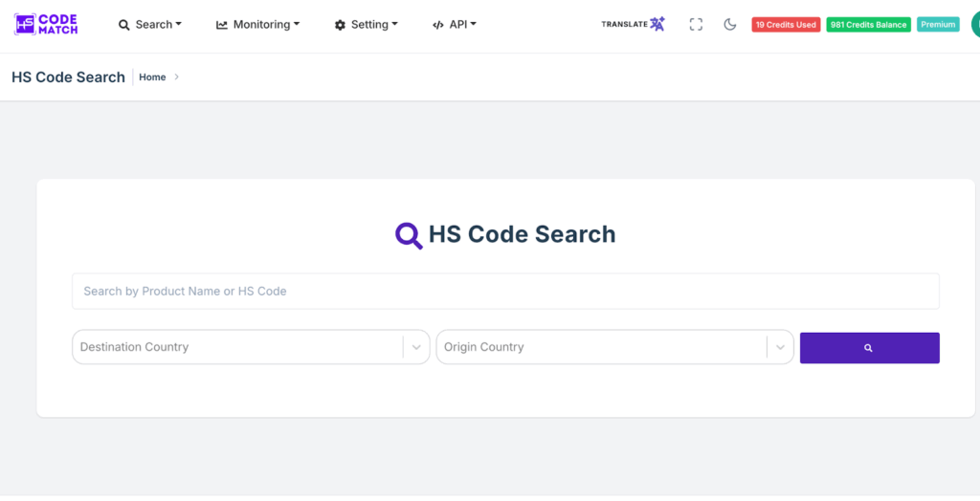Click the purple search button
Screen dimensions: 980x501
[869, 348]
